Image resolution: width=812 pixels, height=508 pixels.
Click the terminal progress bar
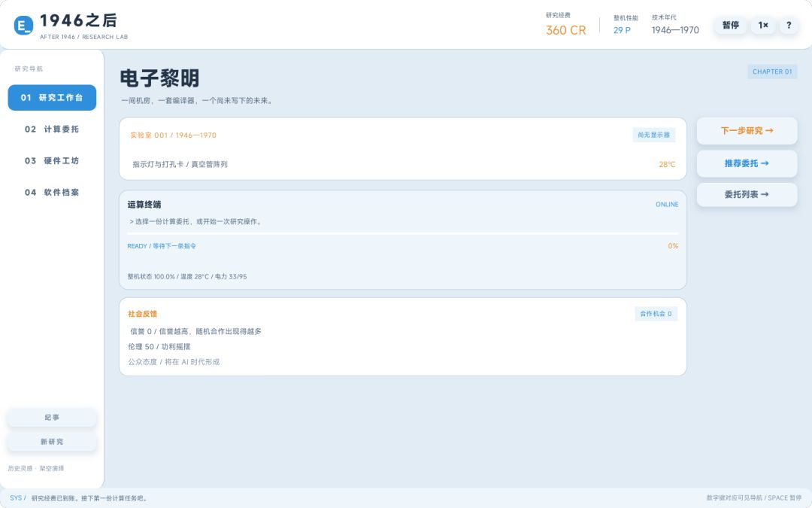pyautogui.click(x=403, y=234)
